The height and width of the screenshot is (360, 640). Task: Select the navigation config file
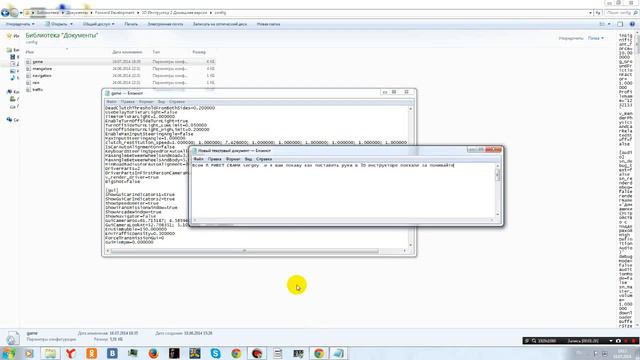click(42, 76)
